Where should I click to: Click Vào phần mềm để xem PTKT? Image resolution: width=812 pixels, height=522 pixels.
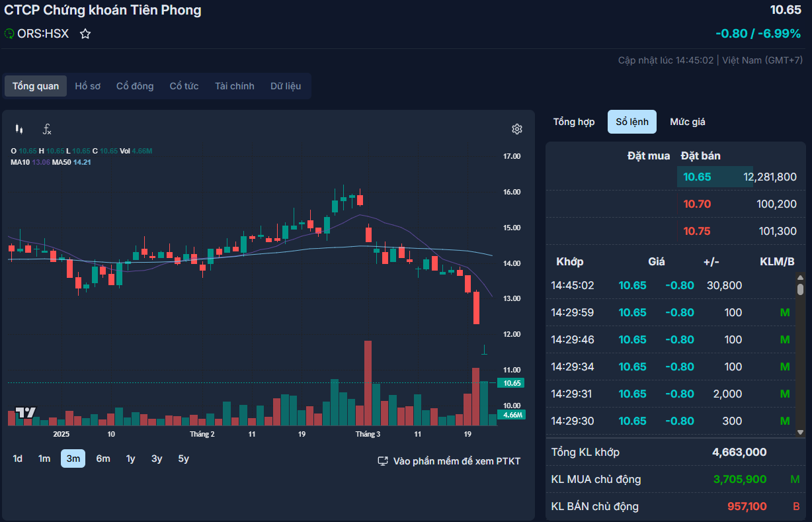[456, 461]
